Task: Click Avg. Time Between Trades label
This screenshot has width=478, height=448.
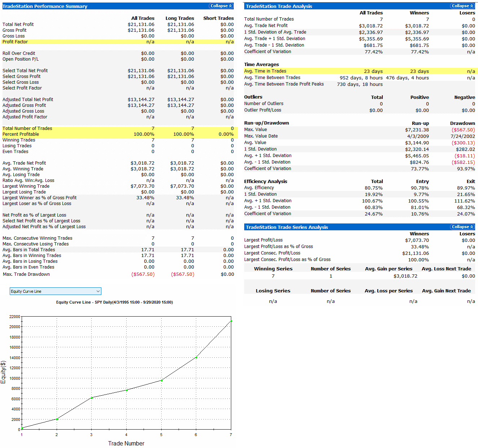Action: pos(272,78)
